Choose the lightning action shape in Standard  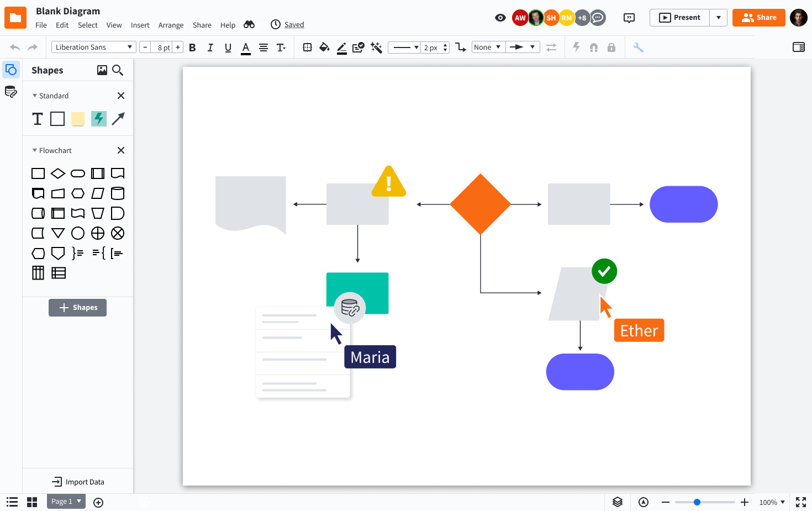pyautogui.click(x=98, y=119)
